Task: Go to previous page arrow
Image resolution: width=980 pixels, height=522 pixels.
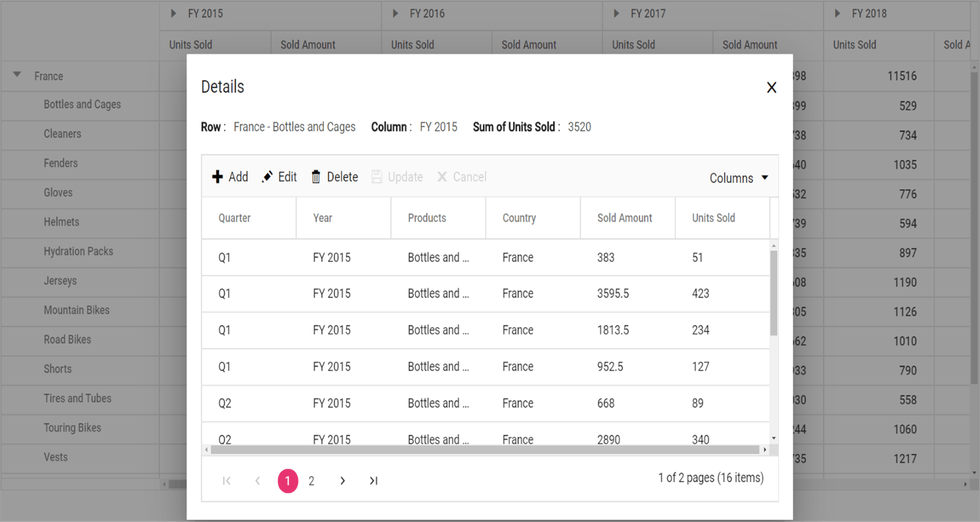Action: (x=258, y=481)
